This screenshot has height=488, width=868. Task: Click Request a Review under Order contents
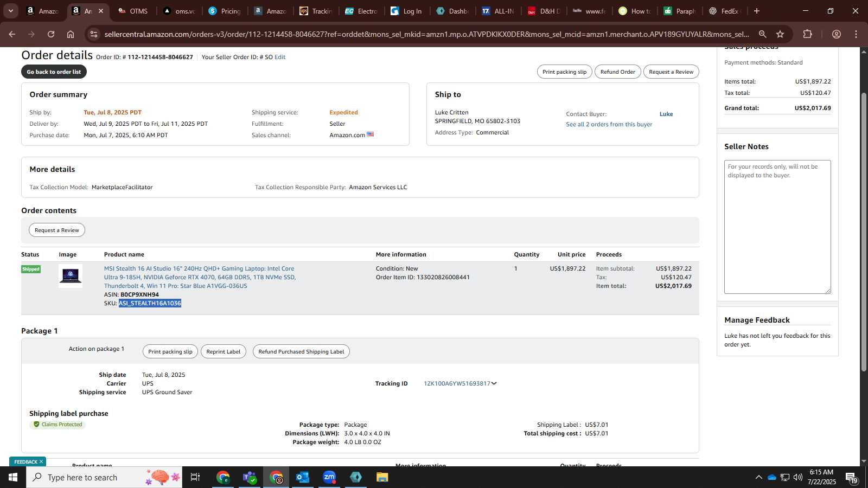(x=57, y=230)
